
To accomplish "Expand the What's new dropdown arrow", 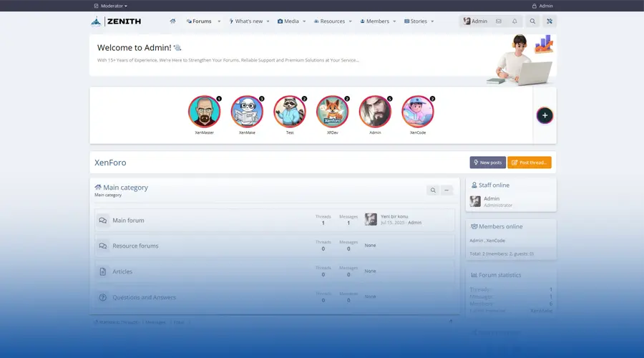I will (x=268, y=21).
